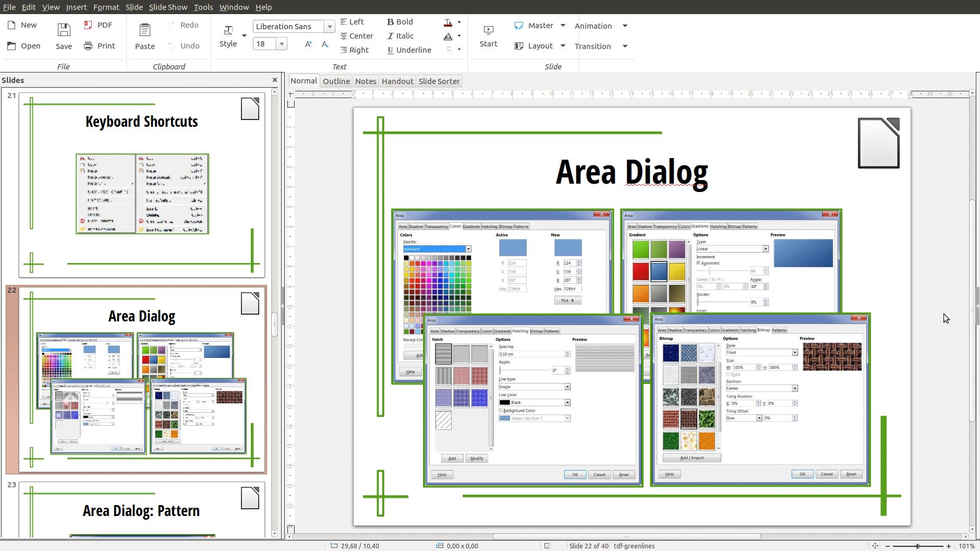The image size is (980, 551).
Task: Toggle Bold formatting
Action: pyautogui.click(x=400, y=22)
